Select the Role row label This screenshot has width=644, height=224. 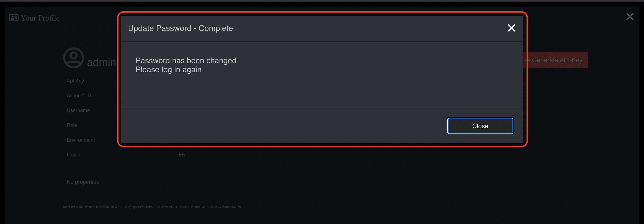pos(72,125)
